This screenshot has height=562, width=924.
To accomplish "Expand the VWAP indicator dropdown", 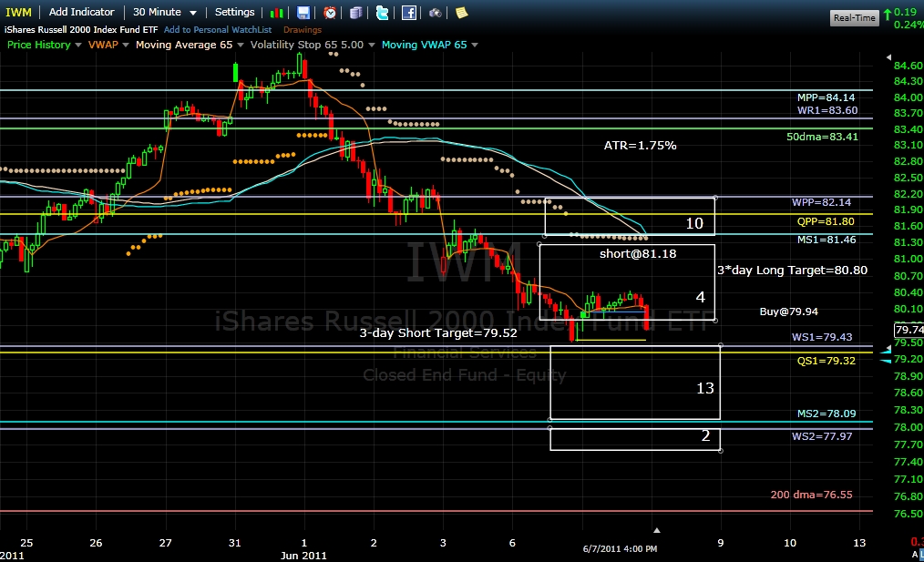I will (126, 45).
